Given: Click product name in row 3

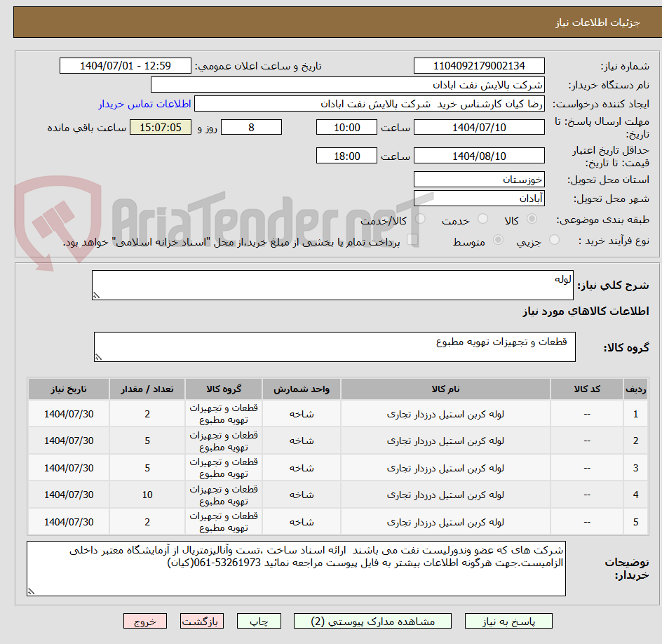Looking at the screenshot, I should pos(445,468).
